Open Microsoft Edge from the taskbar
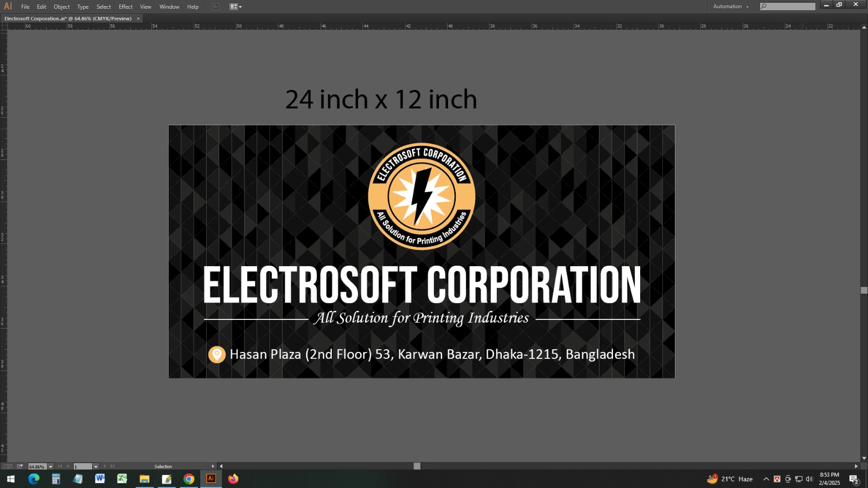 (x=34, y=479)
